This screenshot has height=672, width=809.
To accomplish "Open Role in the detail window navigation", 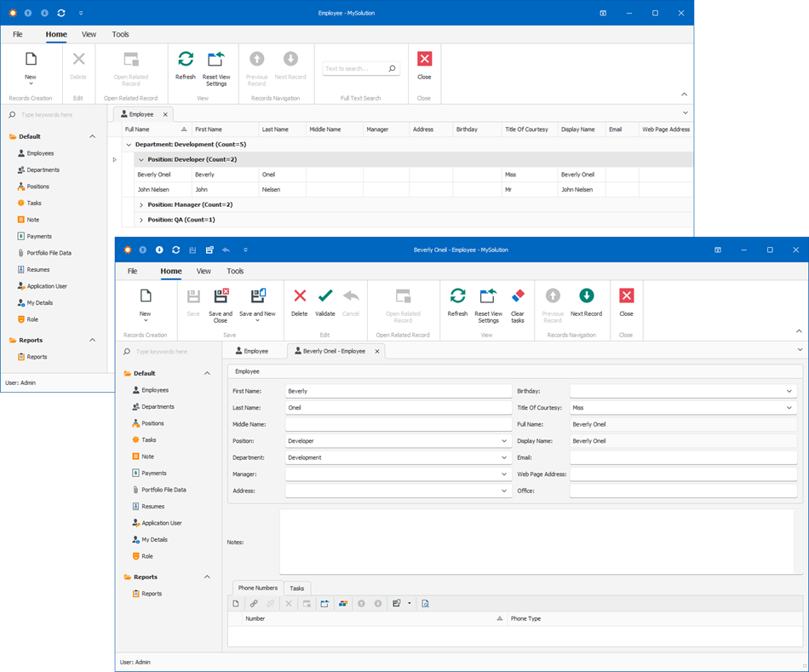I will pyautogui.click(x=143, y=556).
